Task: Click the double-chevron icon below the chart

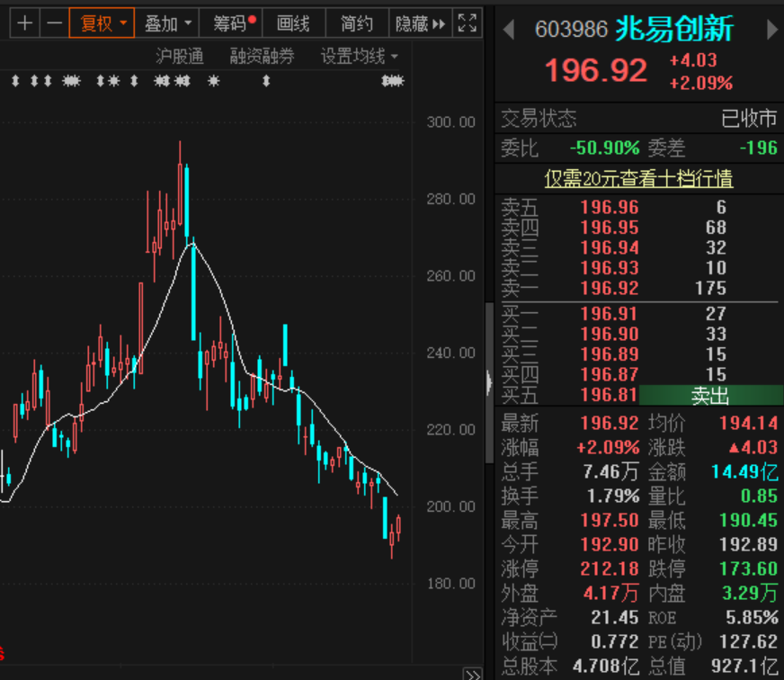Action: (473, 674)
